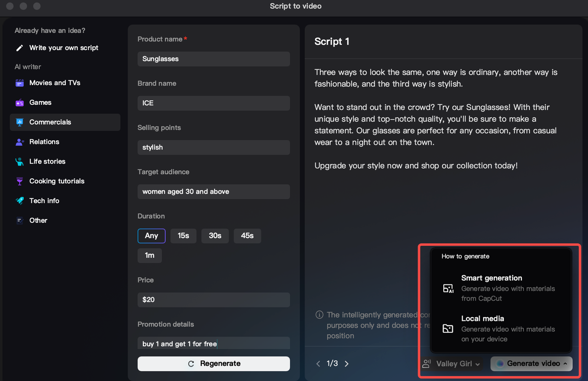588x381 pixels.
Task: Select the Any duration option
Action: [x=151, y=236]
